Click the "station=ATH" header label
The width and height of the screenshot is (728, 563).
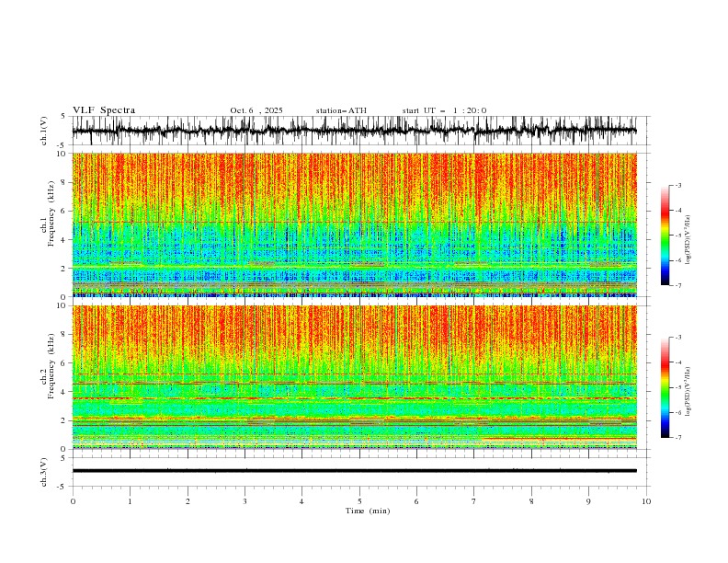pyautogui.click(x=341, y=110)
